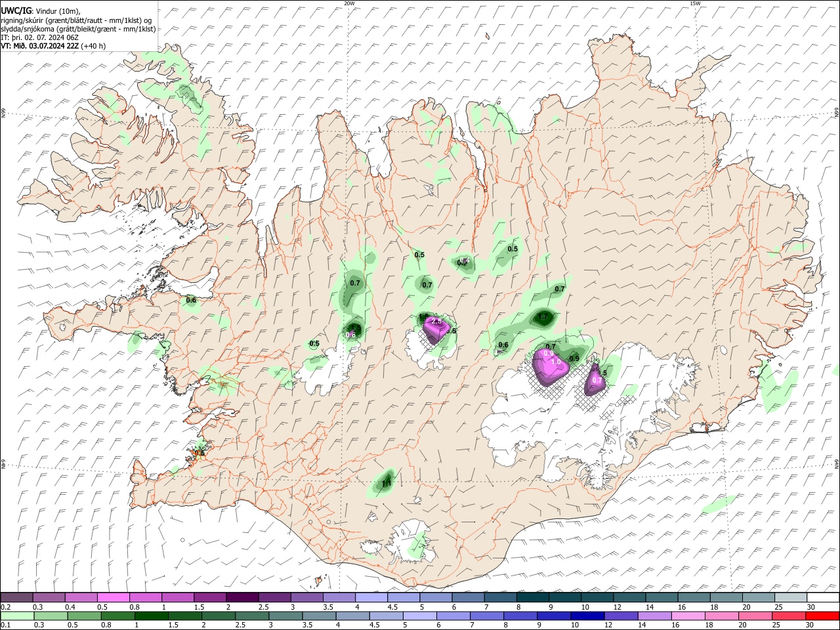Click the '1.7' precipitation value on the map
Screen dimensions: 840x630
pos(543,318)
